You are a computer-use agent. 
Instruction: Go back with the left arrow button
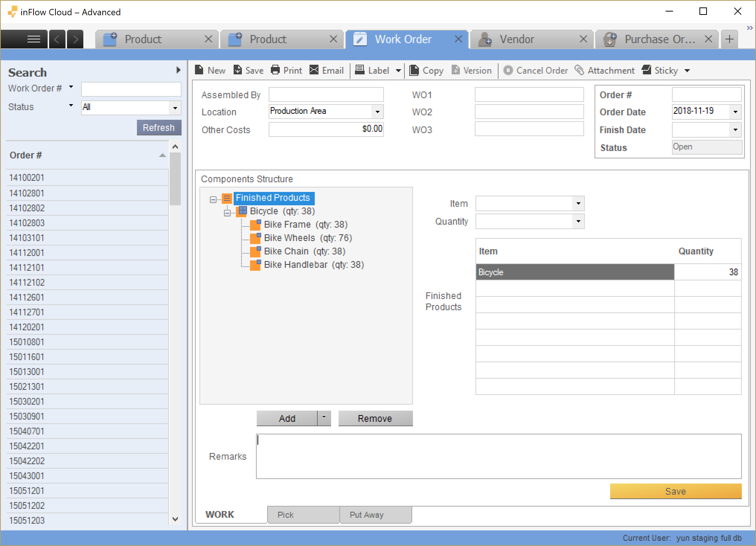click(57, 39)
